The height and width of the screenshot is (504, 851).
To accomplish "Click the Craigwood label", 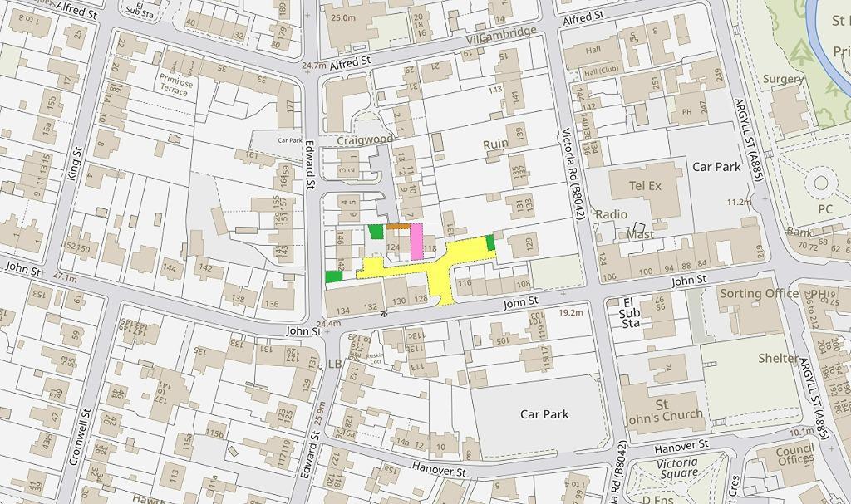I will 365,140.
